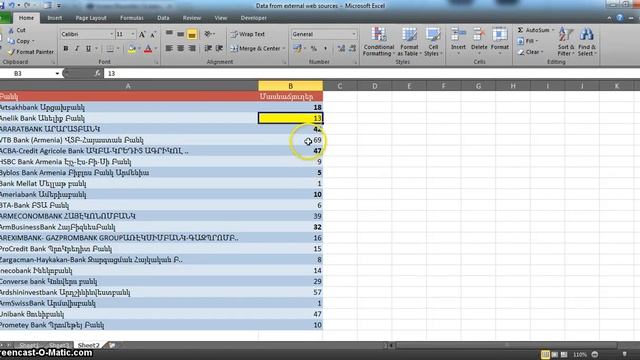Apply Comma Style
The height and width of the screenshot is (360, 640).
pyautogui.click(x=325, y=49)
